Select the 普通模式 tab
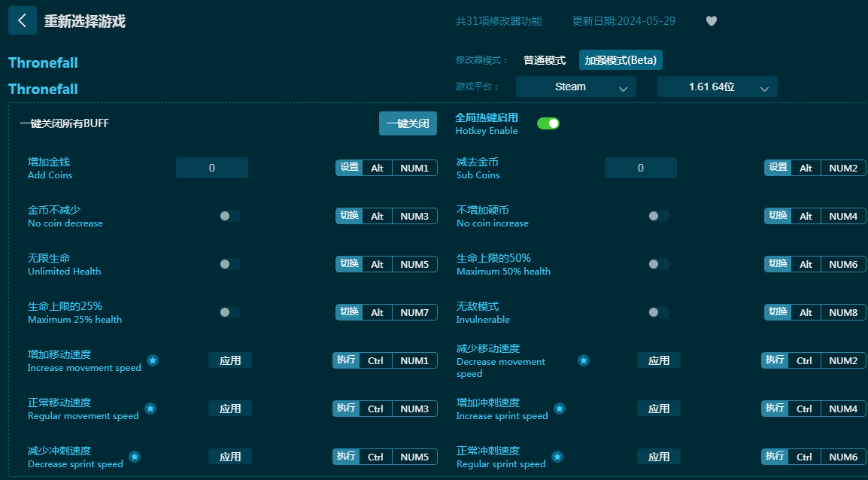Screen dimensions: 868x480 point(545,60)
